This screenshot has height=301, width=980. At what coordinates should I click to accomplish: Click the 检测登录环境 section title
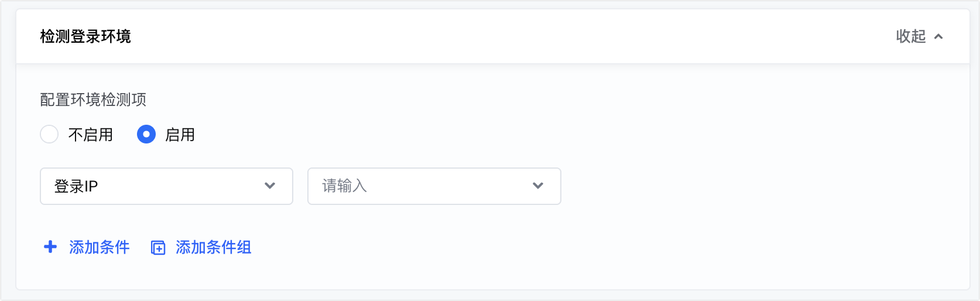pos(85,36)
